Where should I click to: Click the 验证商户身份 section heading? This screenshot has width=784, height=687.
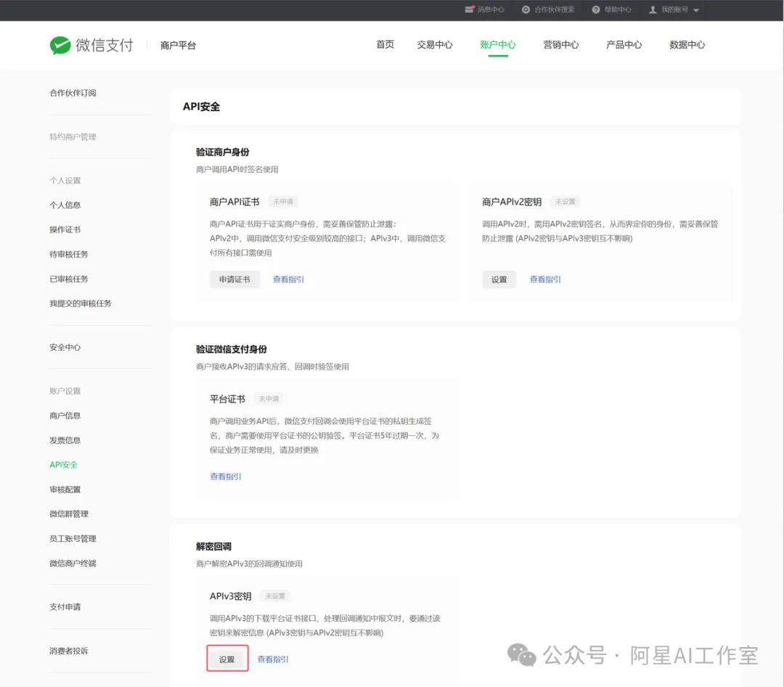(223, 152)
